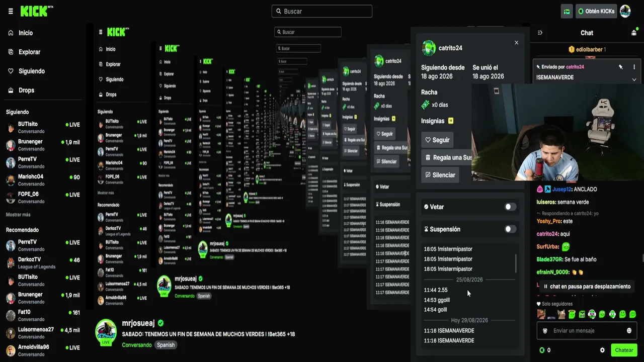Click the 14:53 ggolll message in history

pos(437,300)
